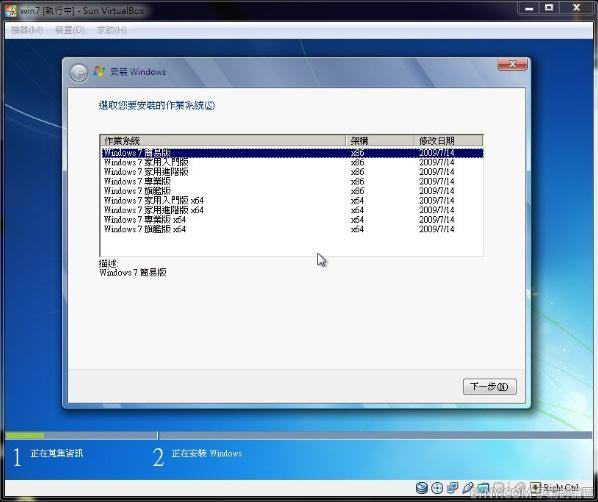This screenshot has height=502, width=598.
Task: Click the installation progress bar
Action: point(299,435)
